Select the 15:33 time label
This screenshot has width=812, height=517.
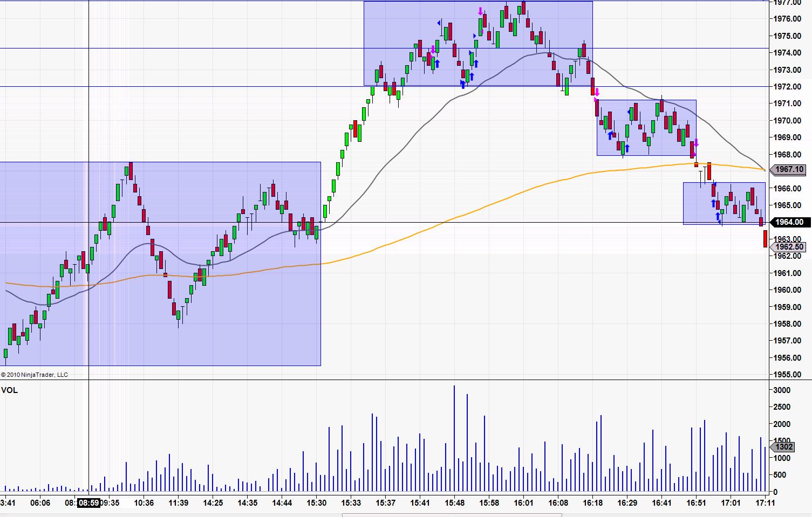tap(351, 503)
